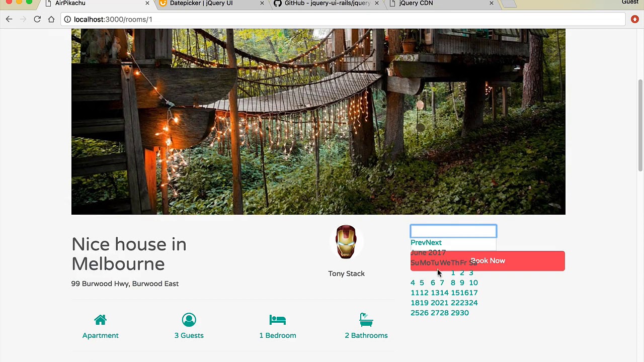Click the Guest profile label in browser
644x362 pixels.
coord(630,3)
